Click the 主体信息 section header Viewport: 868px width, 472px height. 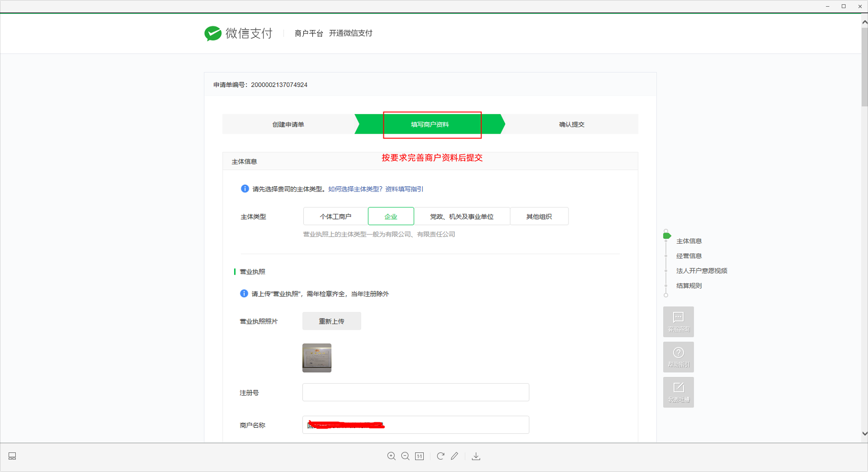(x=244, y=161)
